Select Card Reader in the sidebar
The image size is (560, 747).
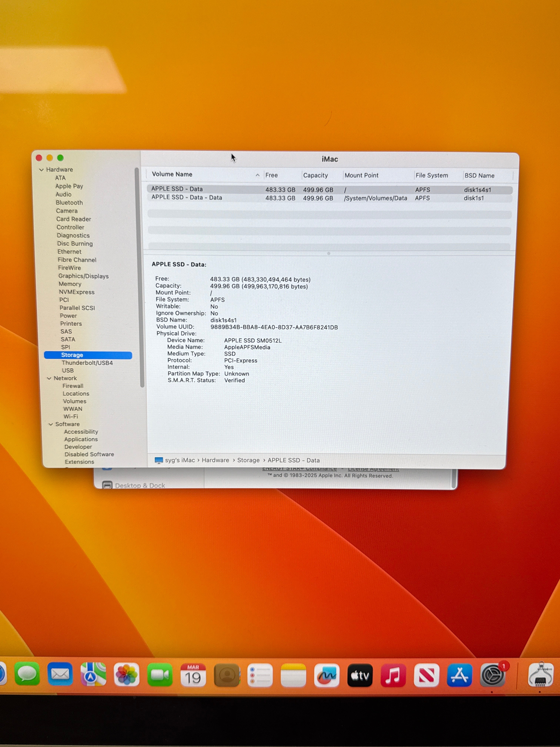[74, 219]
